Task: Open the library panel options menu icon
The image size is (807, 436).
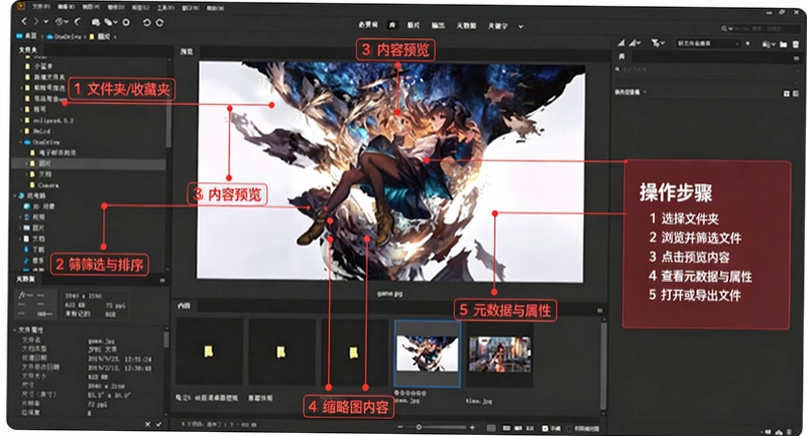Action: point(797,58)
